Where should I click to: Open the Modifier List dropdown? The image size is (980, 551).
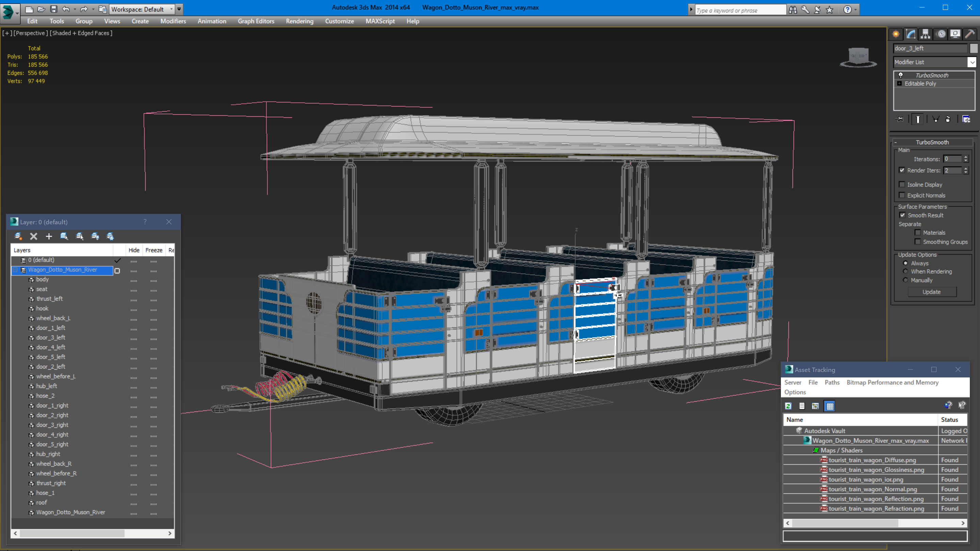coord(971,62)
